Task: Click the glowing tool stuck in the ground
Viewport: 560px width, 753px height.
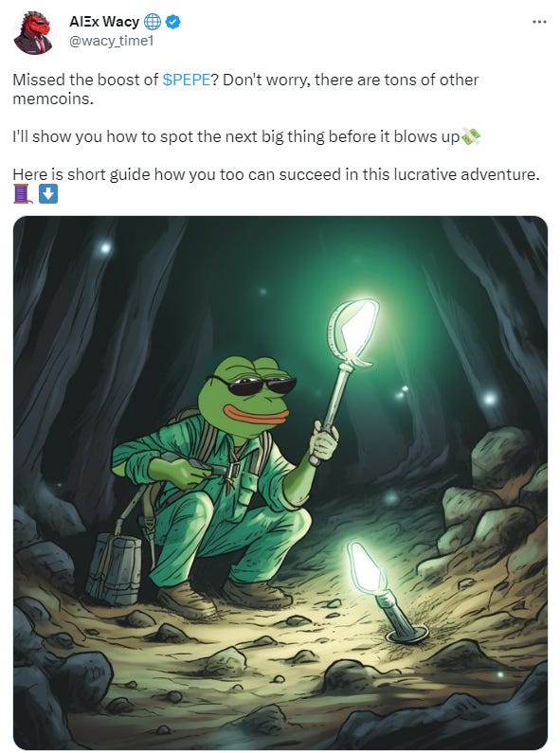Action: tap(382, 591)
